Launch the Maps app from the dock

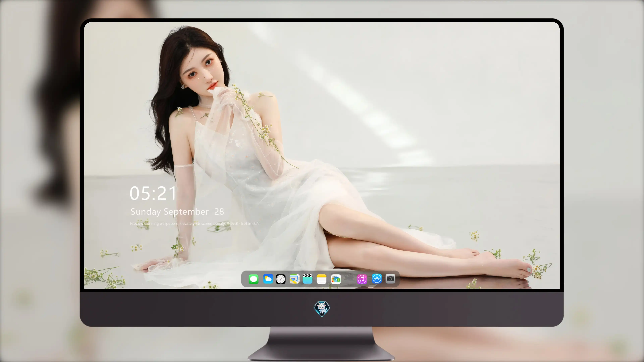click(x=294, y=279)
